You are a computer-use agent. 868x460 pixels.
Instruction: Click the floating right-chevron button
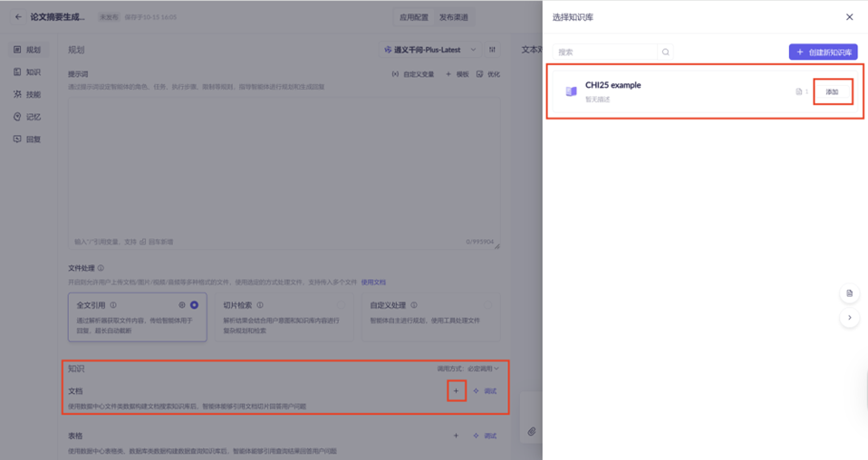point(849,318)
